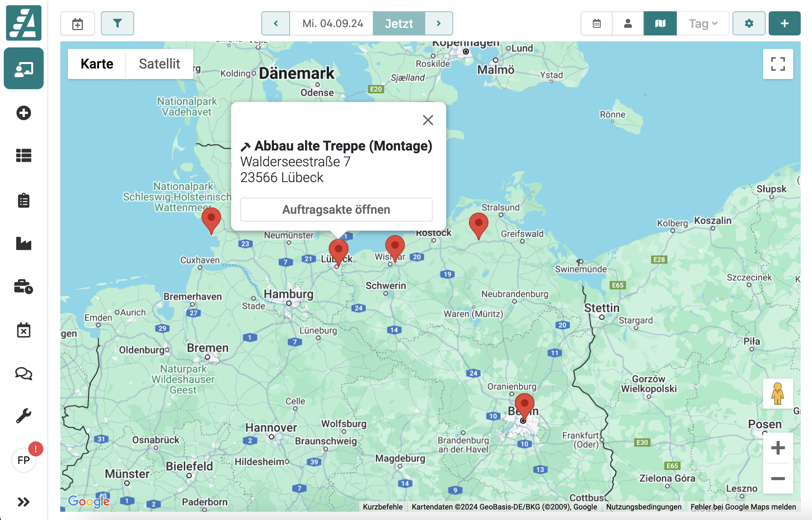Go to next day arrow

[x=438, y=23]
